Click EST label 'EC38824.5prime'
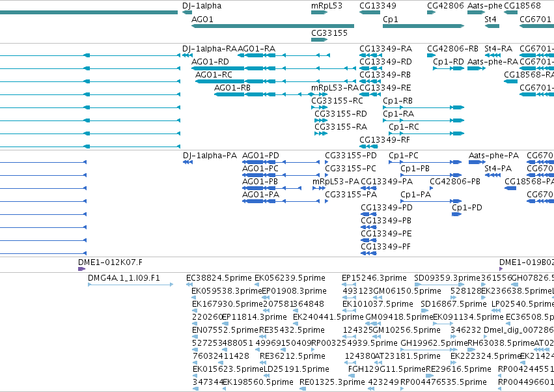The height and width of the screenshot is (392, 554). 219,278
